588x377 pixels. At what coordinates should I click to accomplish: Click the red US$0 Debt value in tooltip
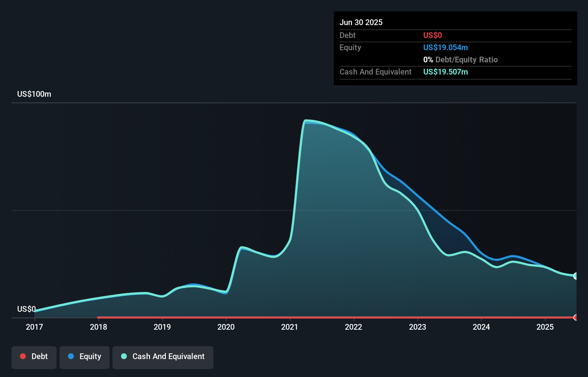click(432, 35)
